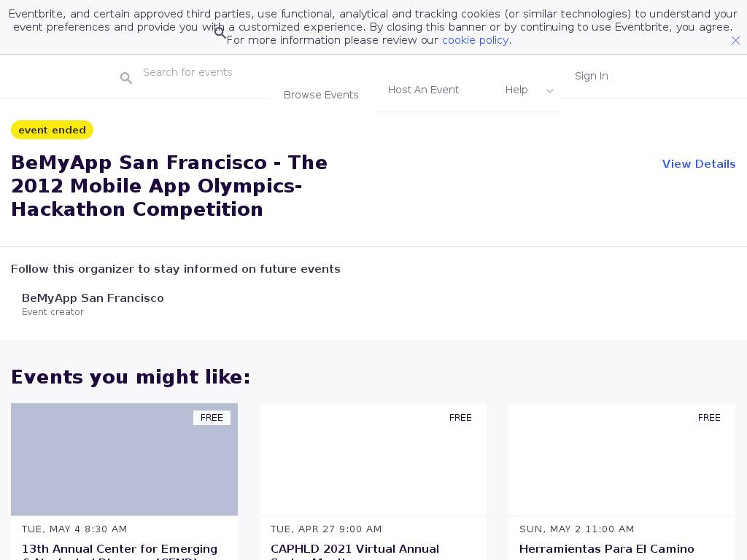Open 13th Annual Center for Emerging event

pos(120,549)
